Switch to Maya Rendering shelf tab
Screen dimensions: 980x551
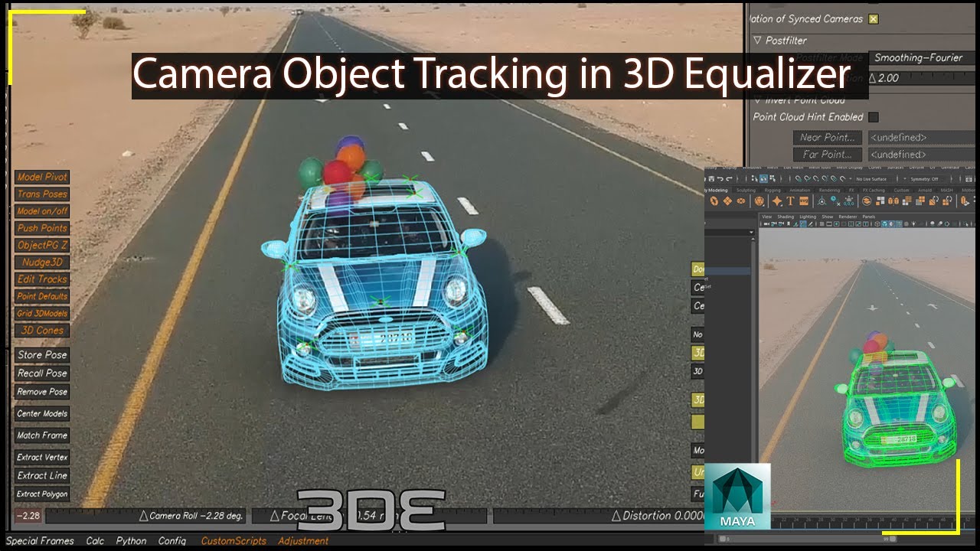click(829, 190)
